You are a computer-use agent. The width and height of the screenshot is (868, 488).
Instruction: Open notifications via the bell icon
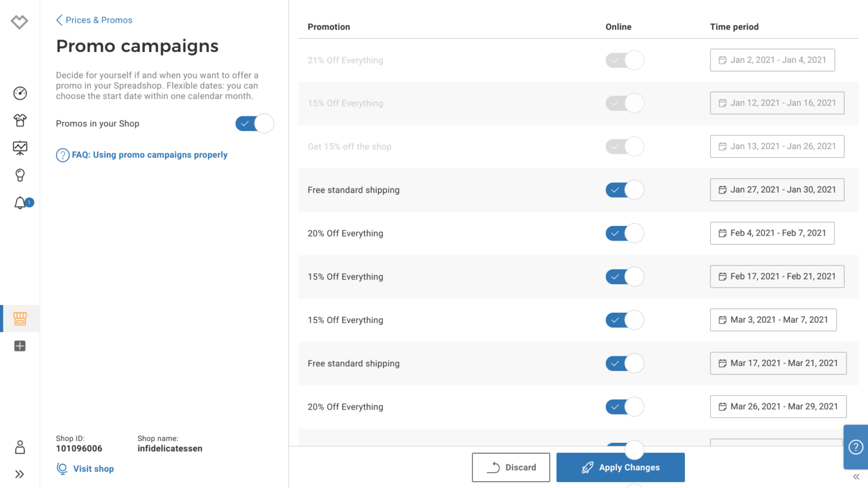(x=20, y=203)
